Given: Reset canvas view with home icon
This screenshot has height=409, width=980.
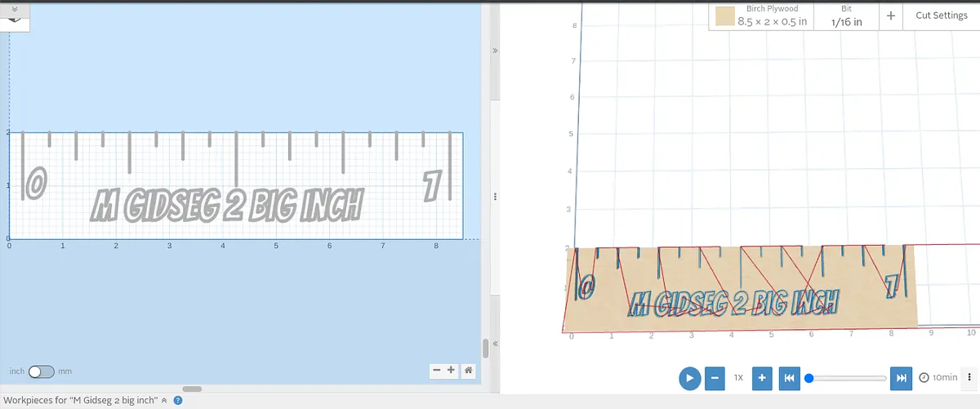Looking at the screenshot, I should point(469,370).
